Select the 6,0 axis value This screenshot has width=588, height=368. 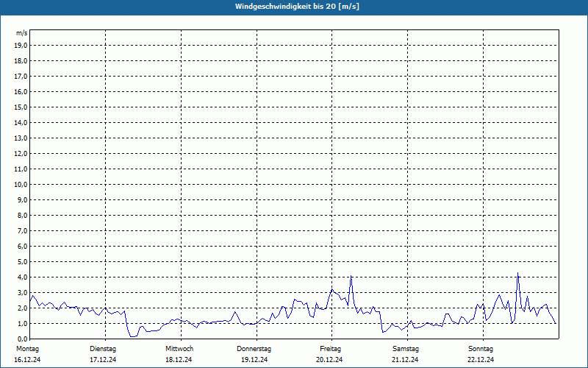tap(22, 247)
